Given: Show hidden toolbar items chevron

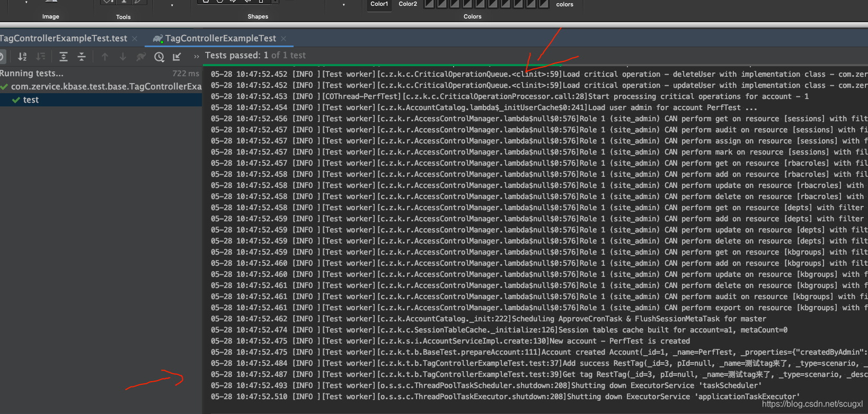Looking at the screenshot, I should (197, 56).
